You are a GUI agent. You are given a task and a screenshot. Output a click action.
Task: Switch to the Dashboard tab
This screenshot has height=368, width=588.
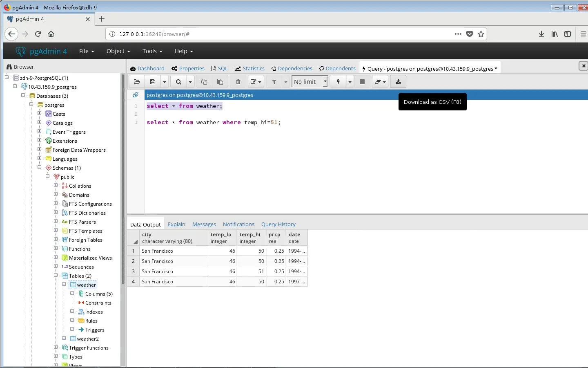[x=147, y=69]
